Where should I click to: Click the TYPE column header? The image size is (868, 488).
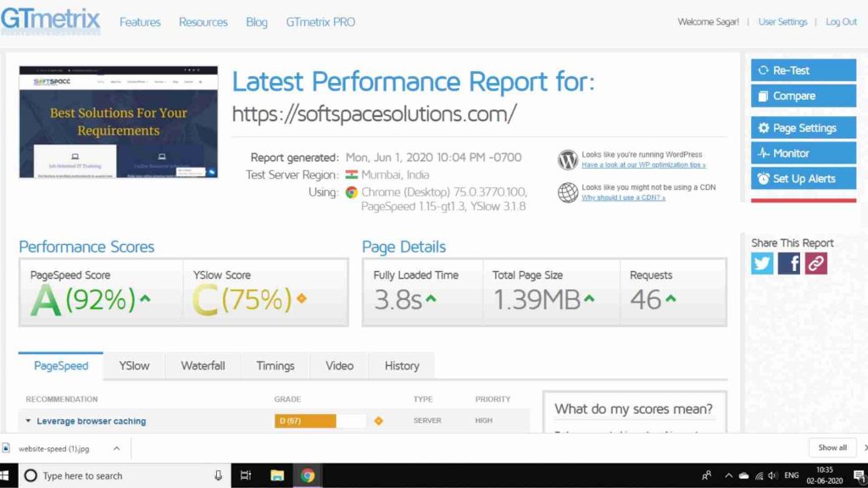click(x=423, y=399)
